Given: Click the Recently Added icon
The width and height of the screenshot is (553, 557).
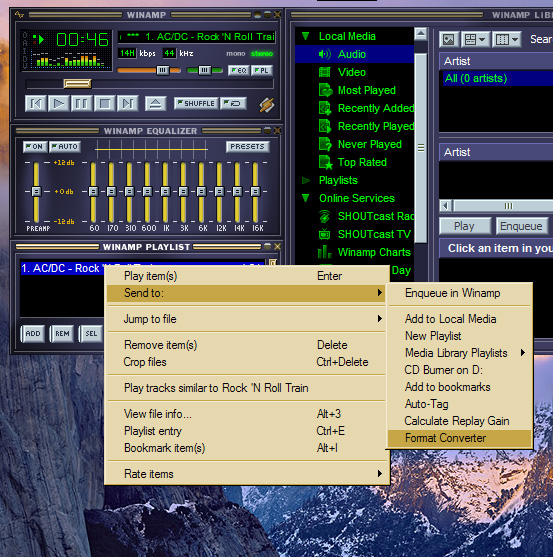Looking at the screenshot, I should (325, 108).
